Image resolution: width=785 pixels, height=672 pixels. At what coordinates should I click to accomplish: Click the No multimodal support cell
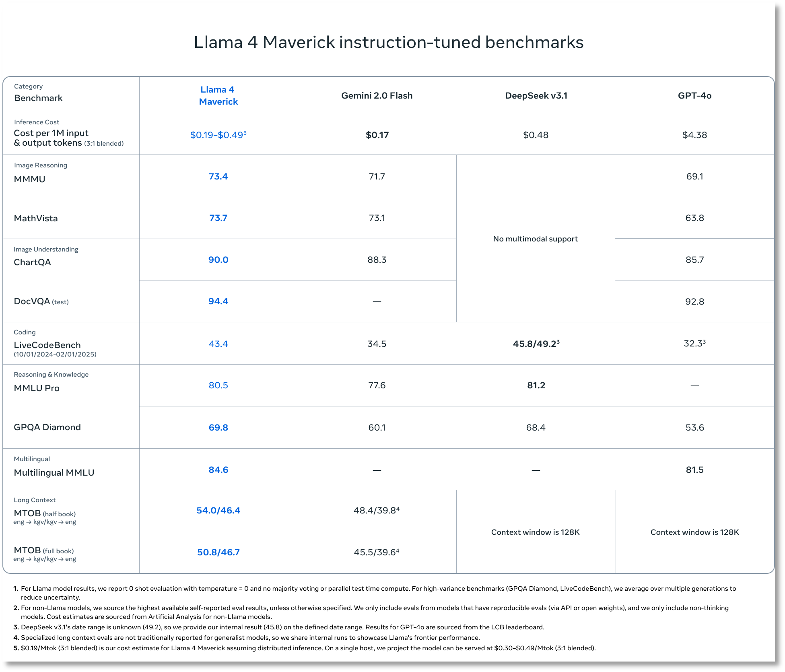coord(535,239)
